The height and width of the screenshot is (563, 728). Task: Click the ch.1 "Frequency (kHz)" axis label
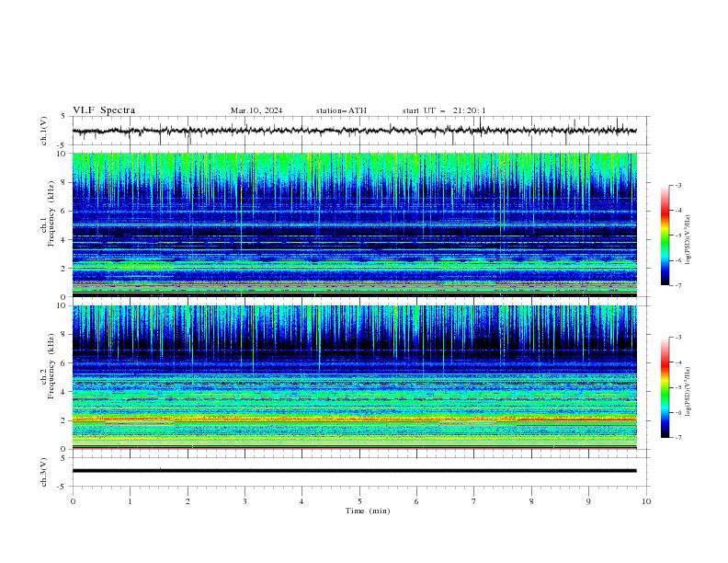[51, 214]
